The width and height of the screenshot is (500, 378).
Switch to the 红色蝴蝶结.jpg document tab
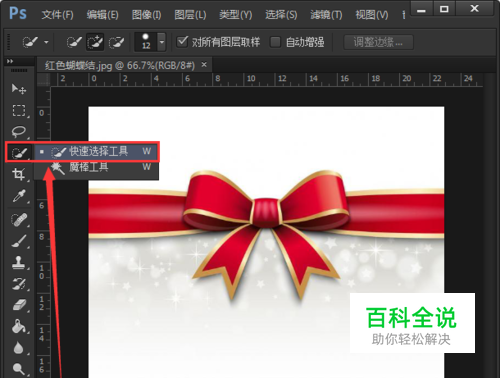pyautogui.click(x=120, y=65)
